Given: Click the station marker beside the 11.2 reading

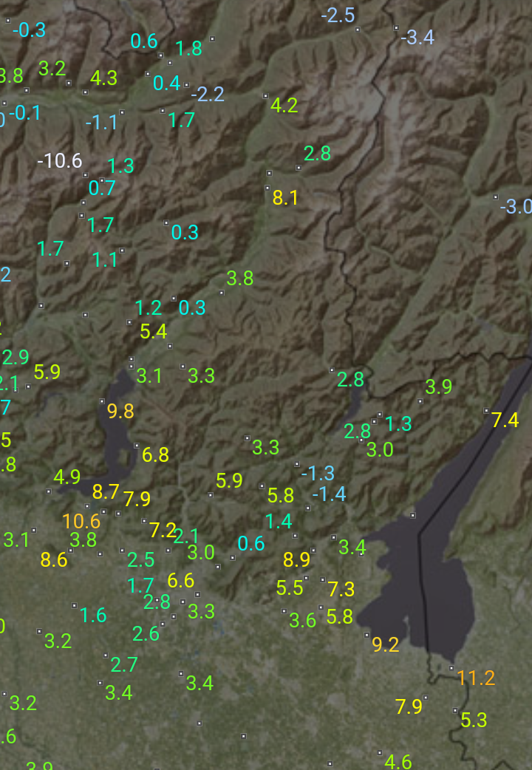Looking at the screenshot, I should 452,667.
